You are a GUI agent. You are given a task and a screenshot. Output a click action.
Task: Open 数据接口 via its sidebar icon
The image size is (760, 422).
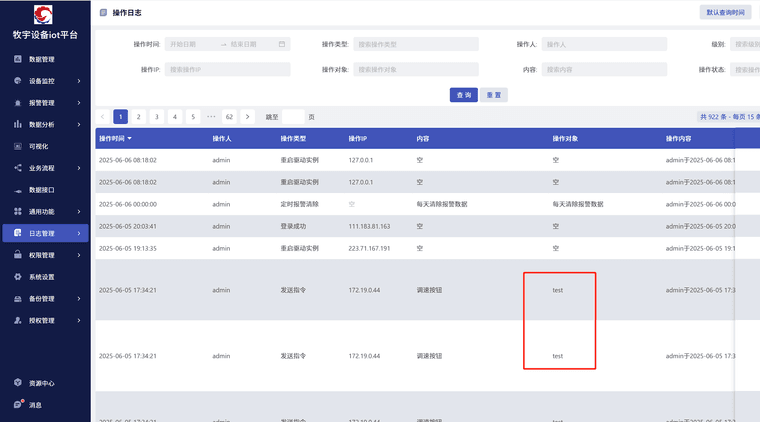(x=17, y=190)
